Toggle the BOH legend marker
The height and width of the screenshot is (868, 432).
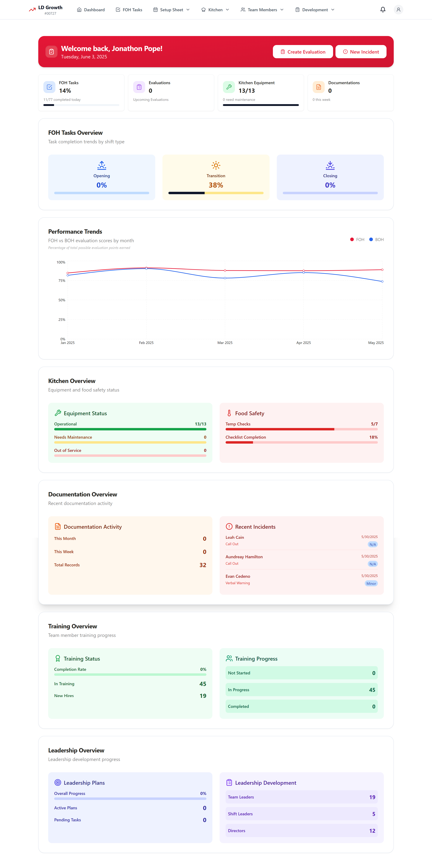pyautogui.click(x=371, y=240)
